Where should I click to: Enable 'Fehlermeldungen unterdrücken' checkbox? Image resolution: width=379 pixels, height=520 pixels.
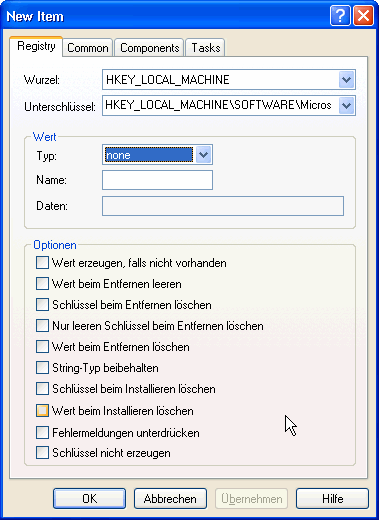[42, 433]
